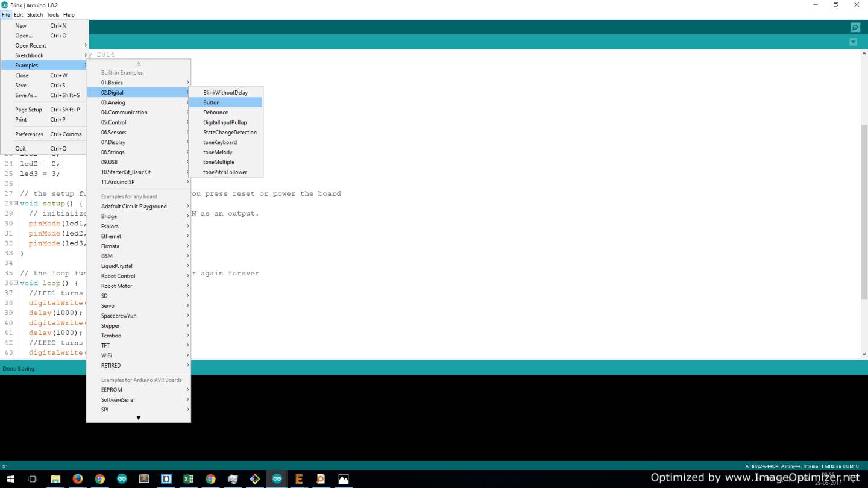Screen dimensions: 868x488
Task: Select Print in the File menu
Action: click(45, 119)
